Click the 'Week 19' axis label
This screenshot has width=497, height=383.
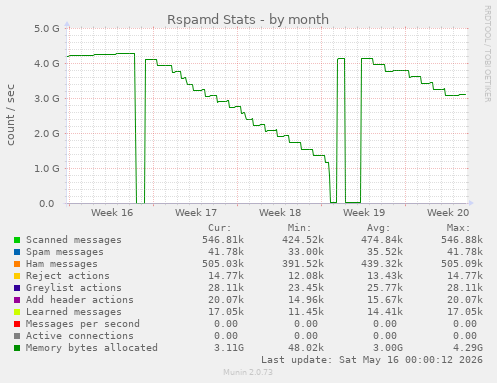click(x=364, y=213)
